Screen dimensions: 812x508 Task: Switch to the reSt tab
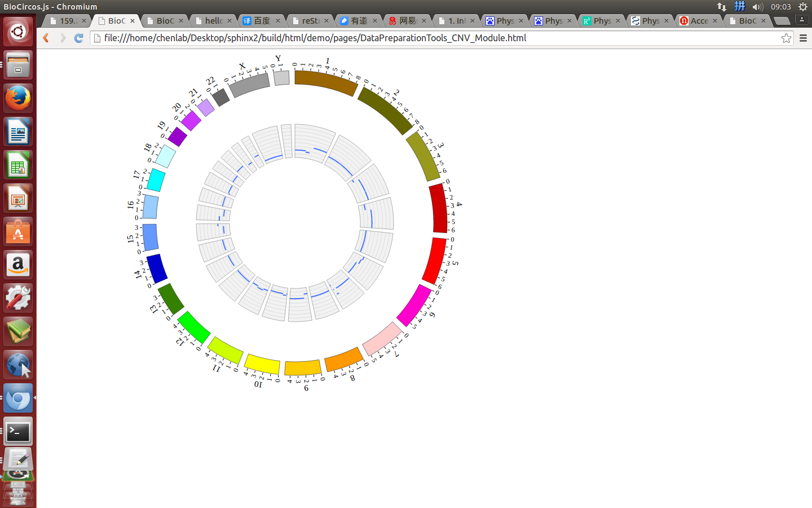coord(311,21)
